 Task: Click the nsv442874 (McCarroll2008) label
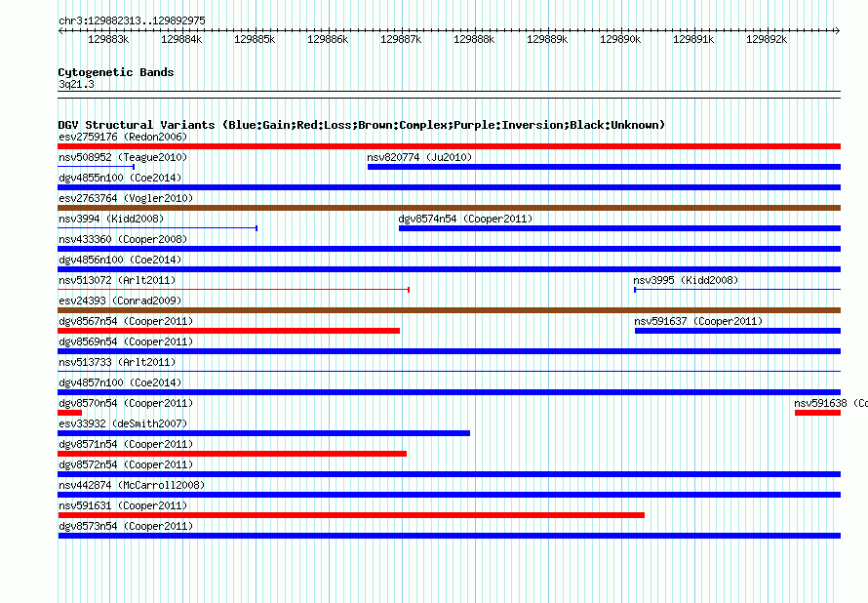point(132,485)
